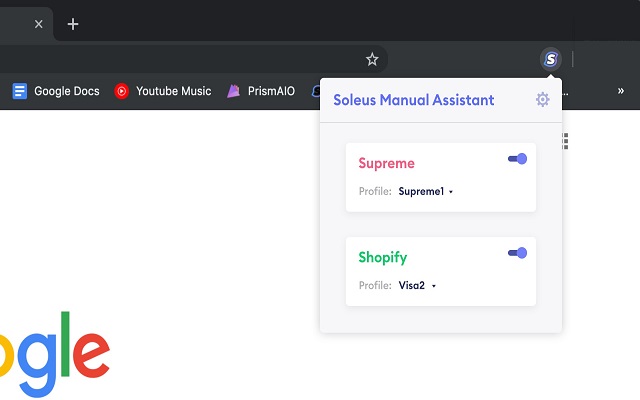Show hidden bookmarks with the double chevron
This screenshot has height=400, width=640.
tap(620, 91)
